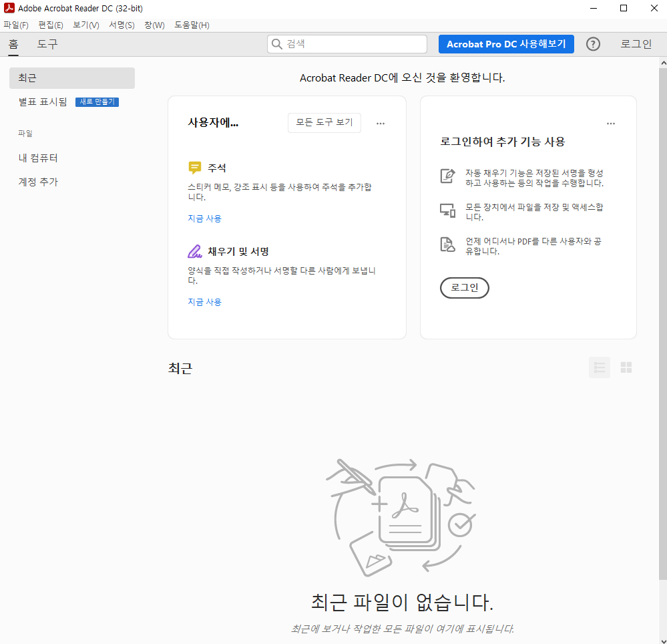667x644 pixels.
Task: Open more options on login card
Action: 610,124
